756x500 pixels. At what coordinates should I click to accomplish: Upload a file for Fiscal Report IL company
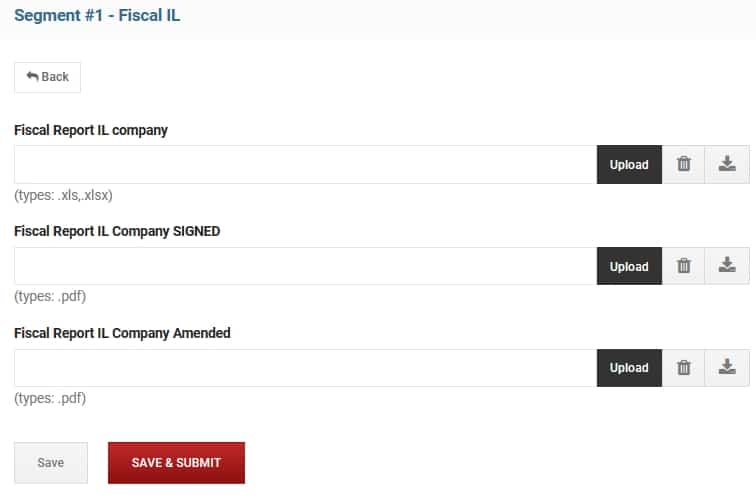pos(629,164)
